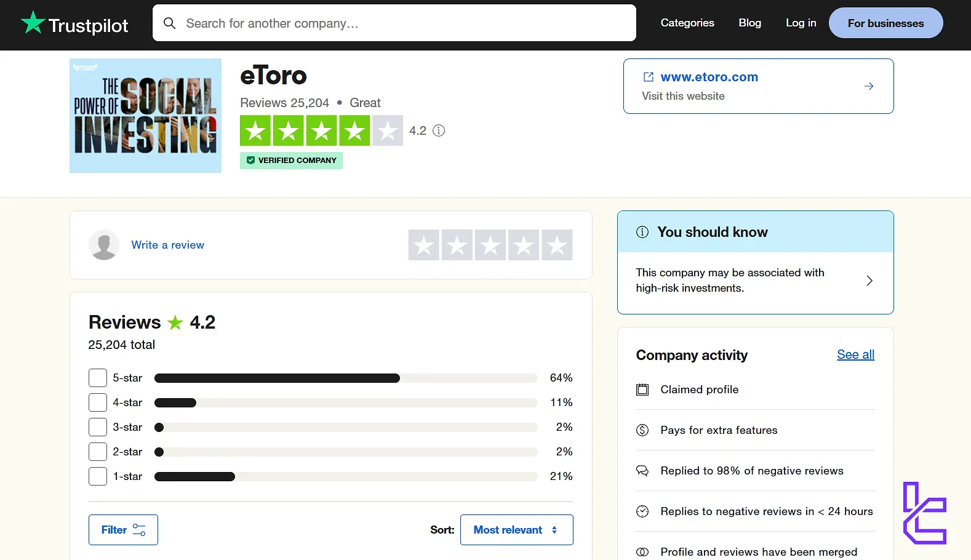The image size is (971, 560).
Task: Click the Reviews 25,204 text
Action: 284,103
